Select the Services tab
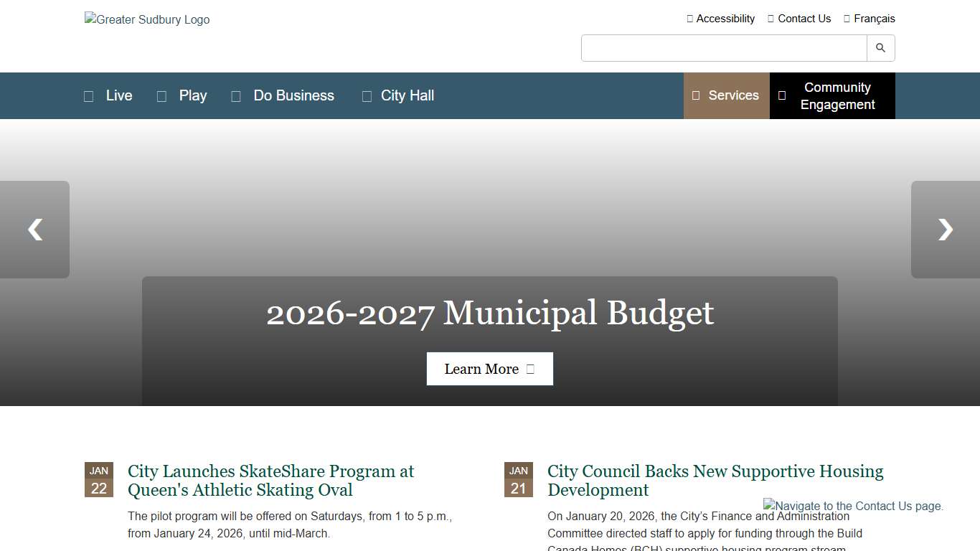The height and width of the screenshot is (551, 980). click(726, 95)
